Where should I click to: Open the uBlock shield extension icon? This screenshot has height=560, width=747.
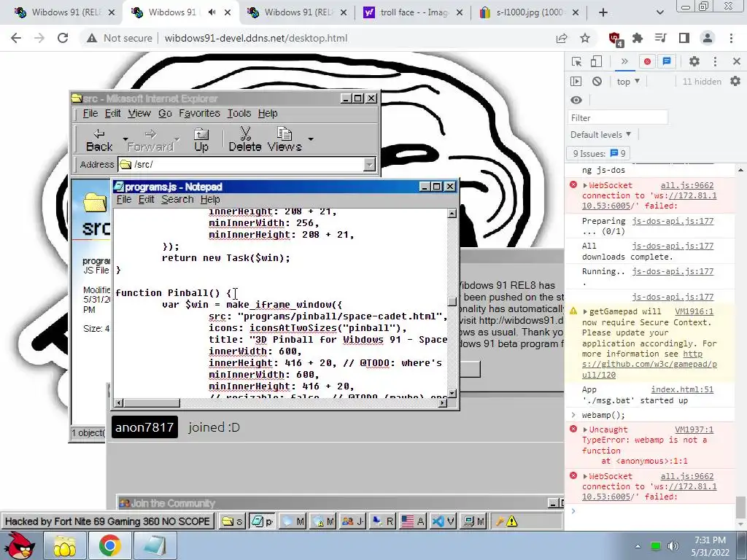point(616,39)
